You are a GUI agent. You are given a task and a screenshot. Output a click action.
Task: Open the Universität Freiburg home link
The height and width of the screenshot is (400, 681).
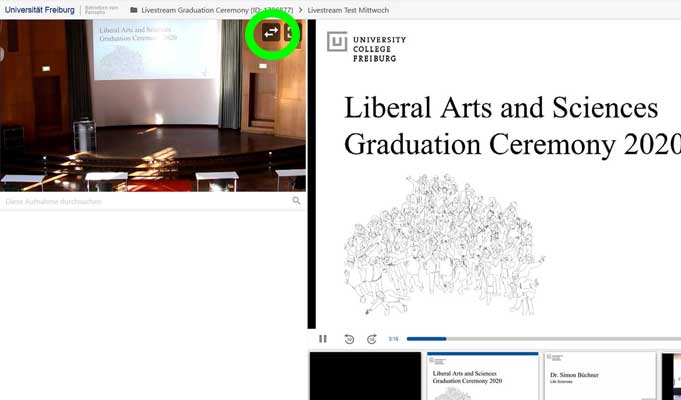(x=40, y=10)
